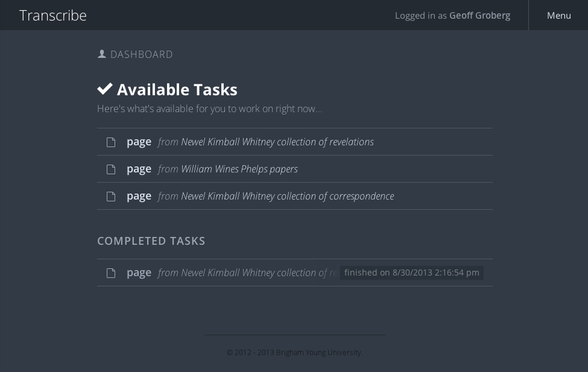Click page icon for Whitney revelations task
This screenshot has height=372, width=588.
[111, 142]
